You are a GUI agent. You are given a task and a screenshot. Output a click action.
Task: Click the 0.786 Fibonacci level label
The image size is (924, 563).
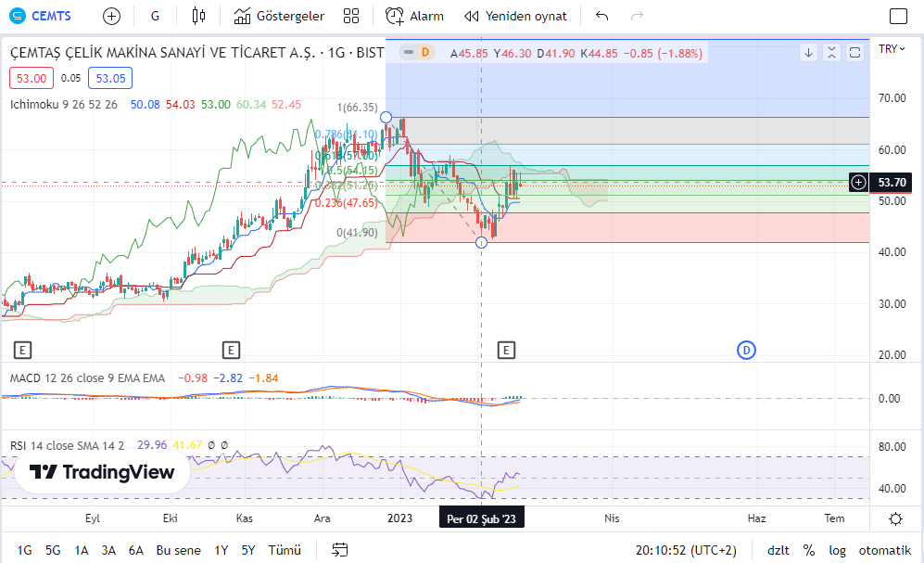[x=346, y=134]
